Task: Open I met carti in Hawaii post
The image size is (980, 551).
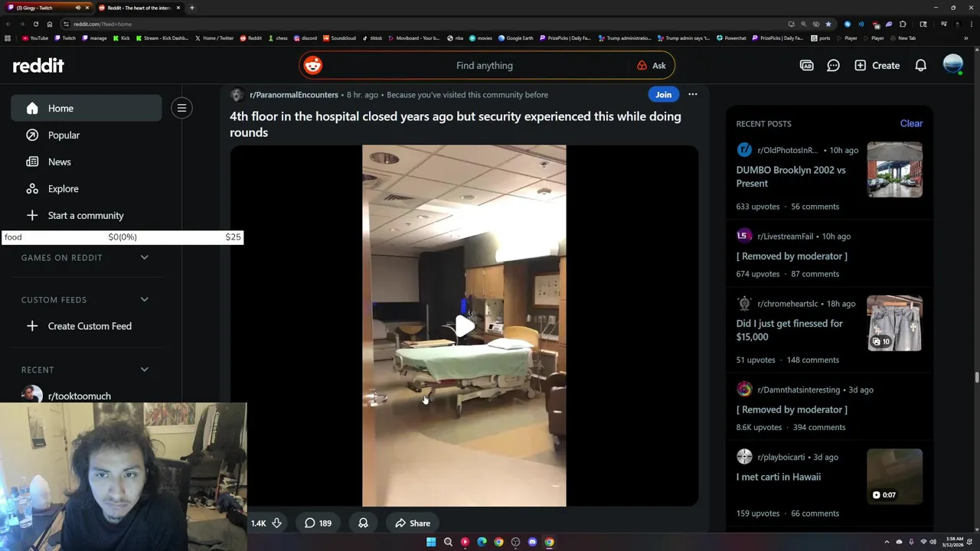Action: tap(778, 477)
